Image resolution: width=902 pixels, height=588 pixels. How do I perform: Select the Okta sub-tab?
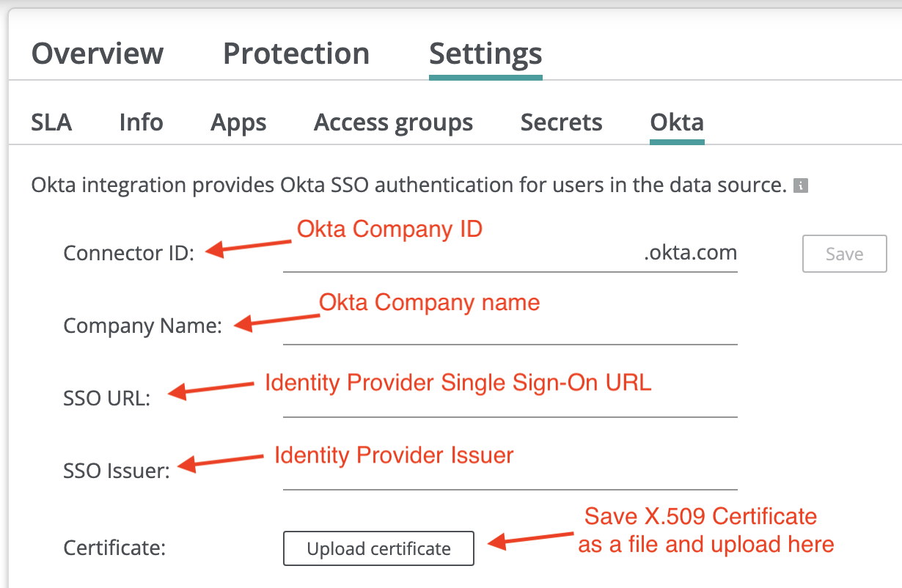click(x=677, y=122)
